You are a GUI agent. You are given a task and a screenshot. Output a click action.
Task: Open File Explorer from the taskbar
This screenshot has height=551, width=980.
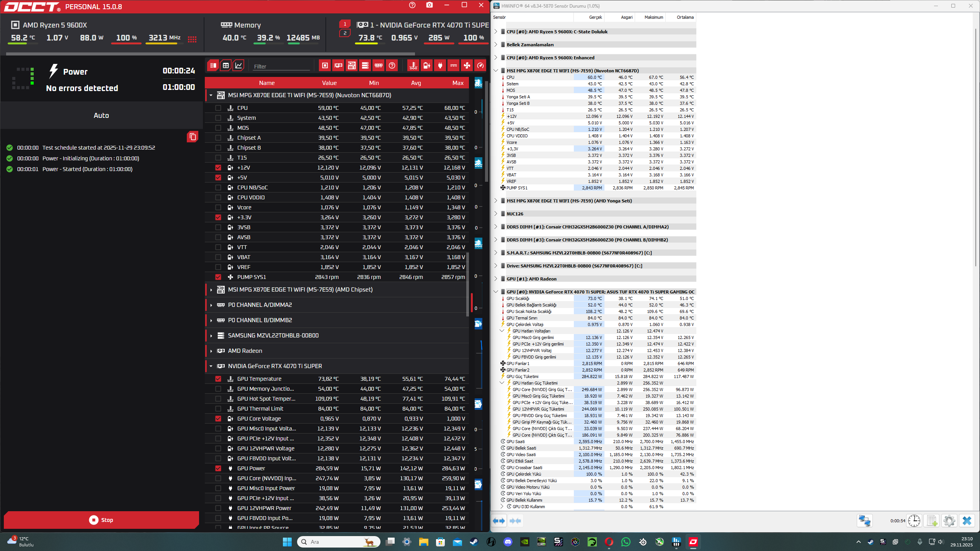424,542
